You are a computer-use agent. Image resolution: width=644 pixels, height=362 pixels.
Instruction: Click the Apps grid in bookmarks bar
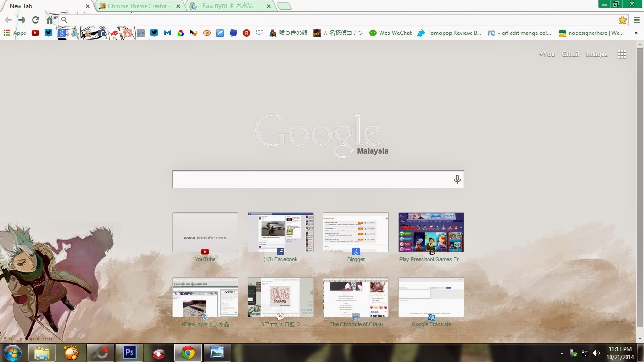point(15,33)
